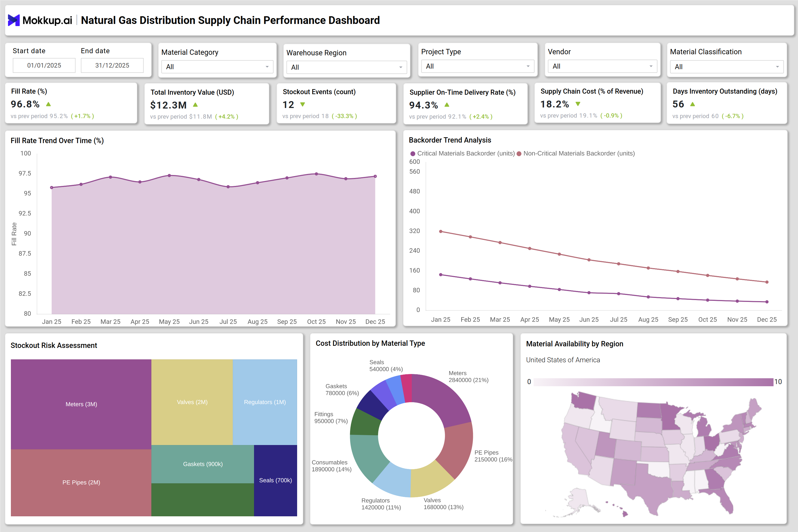Select the Gaskets (900k) treemap tile
Image resolution: width=798 pixels, height=532 pixels.
[202, 464]
